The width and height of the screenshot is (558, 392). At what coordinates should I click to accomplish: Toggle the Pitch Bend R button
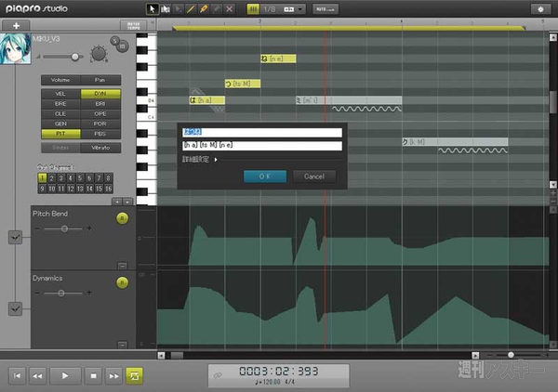(x=123, y=218)
